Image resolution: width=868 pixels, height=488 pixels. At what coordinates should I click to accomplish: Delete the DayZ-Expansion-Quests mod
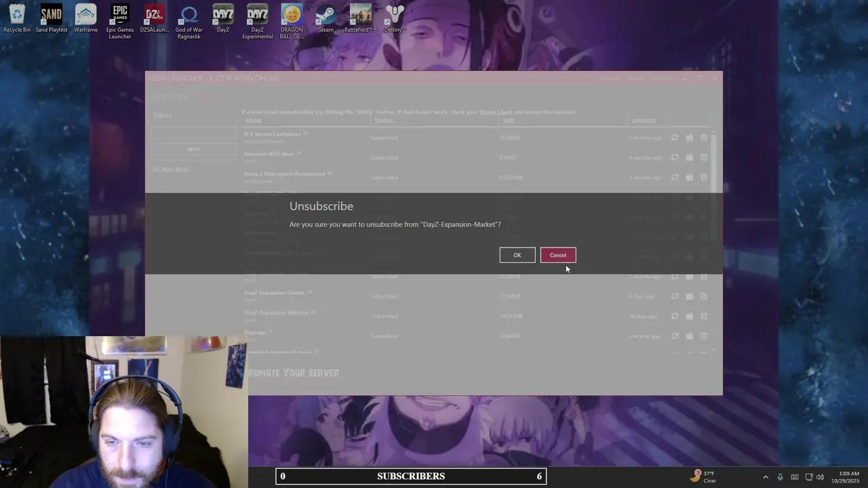click(x=704, y=296)
